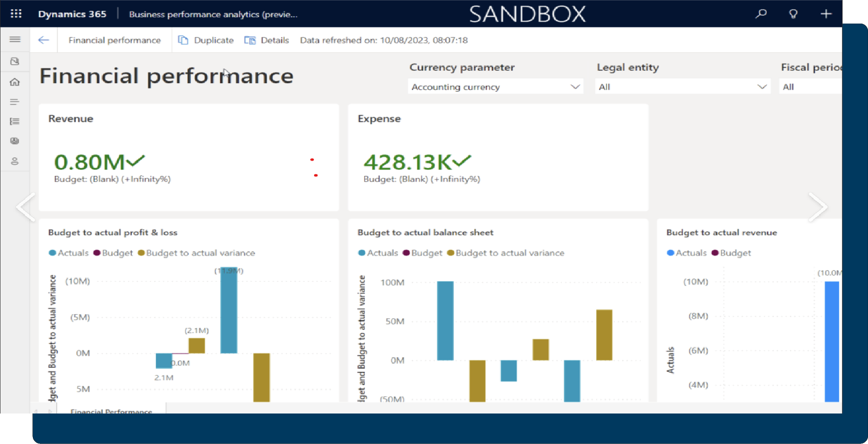Toggle Budget legend in balance sheet chart
This screenshot has width=868, height=444.
click(423, 253)
